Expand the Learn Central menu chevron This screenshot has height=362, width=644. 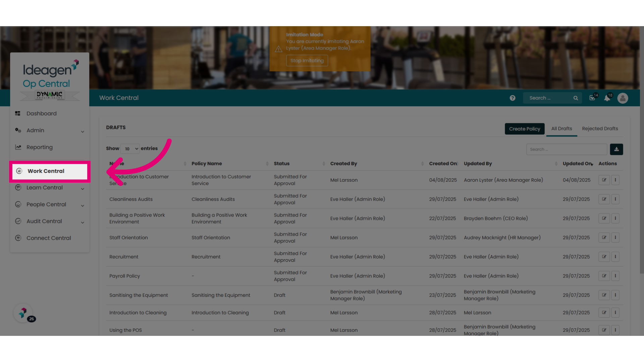[x=83, y=189]
